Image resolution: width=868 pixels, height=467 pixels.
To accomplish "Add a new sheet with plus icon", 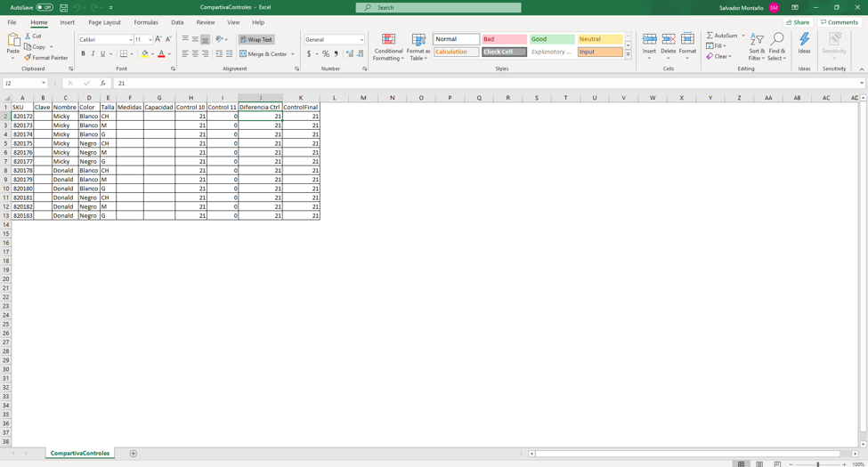I will click(x=134, y=453).
